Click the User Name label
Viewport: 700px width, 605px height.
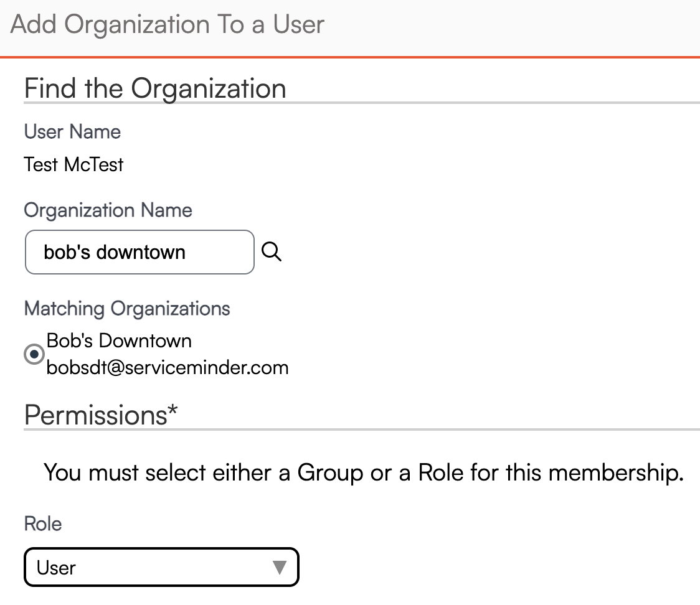(x=72, y=131)
